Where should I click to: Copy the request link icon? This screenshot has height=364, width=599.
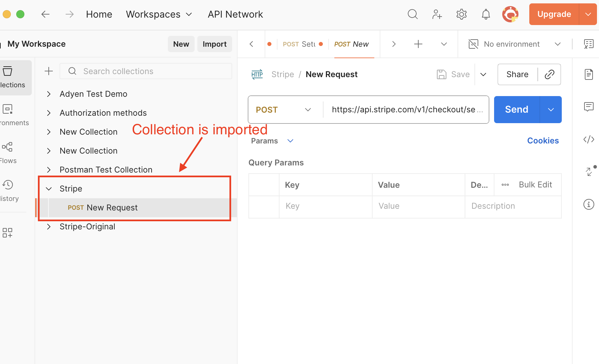click(x=550, y=74)
